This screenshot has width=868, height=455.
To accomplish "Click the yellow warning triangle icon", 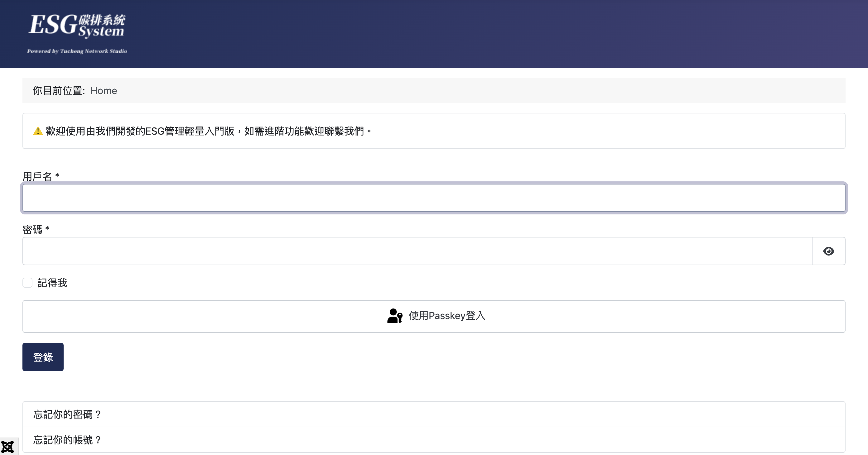I will pos(38,131).
